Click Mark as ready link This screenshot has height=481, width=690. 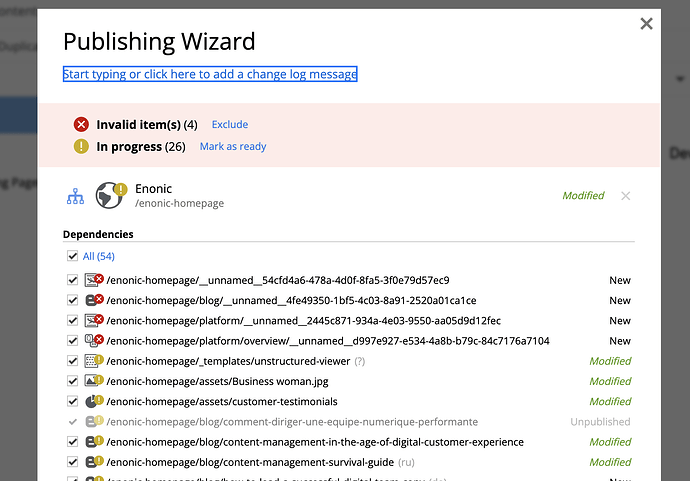pos(233,147)
